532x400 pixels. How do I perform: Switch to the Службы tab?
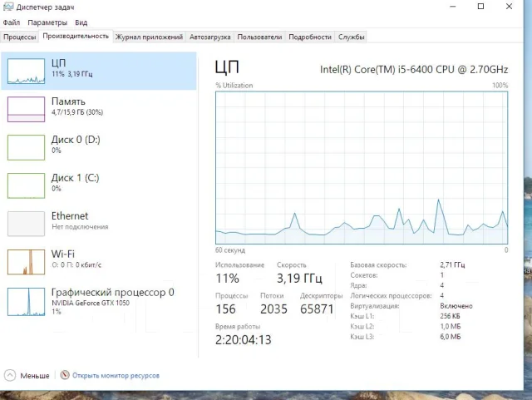click(352, 37)
